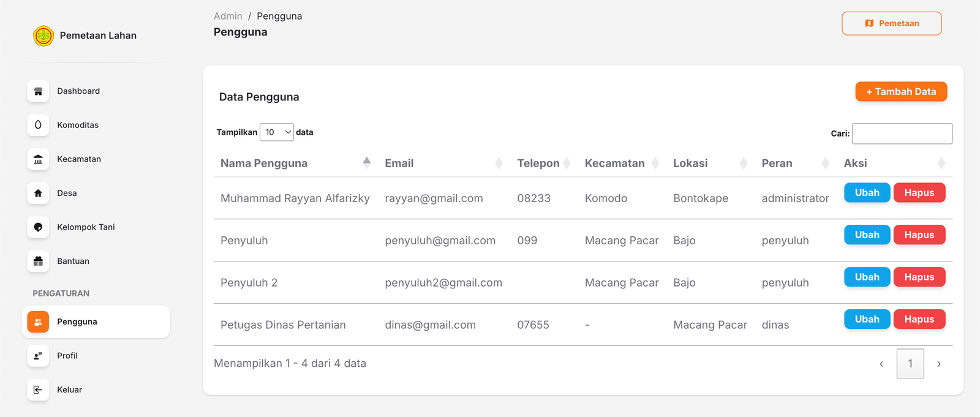Click the Pemetaan button

tap(892, 23)
